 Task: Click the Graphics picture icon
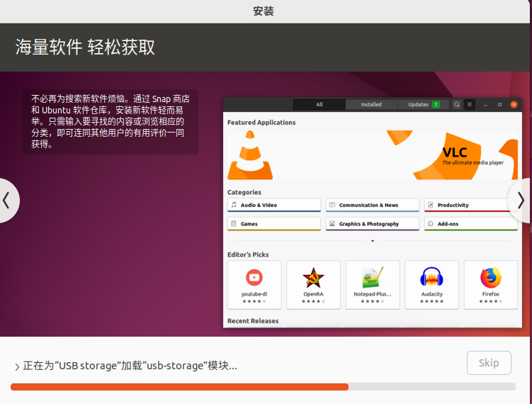click(332, 224)
